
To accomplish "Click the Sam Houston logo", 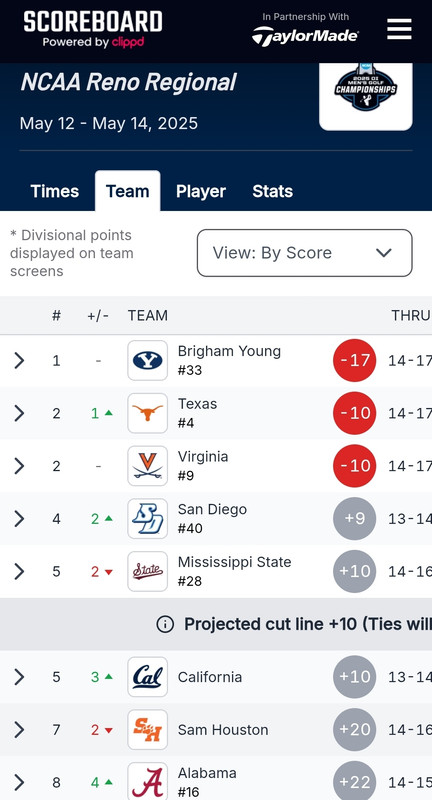I will (x=147, y=730).
